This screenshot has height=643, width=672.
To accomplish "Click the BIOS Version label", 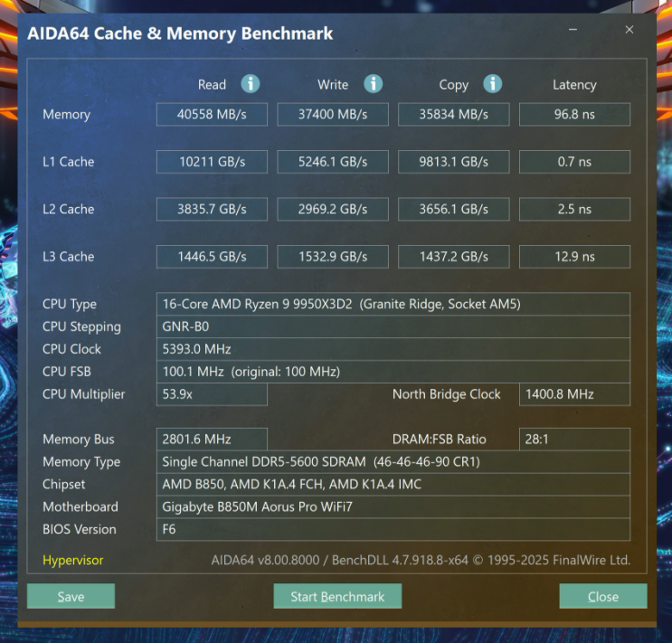I will 80,529.
